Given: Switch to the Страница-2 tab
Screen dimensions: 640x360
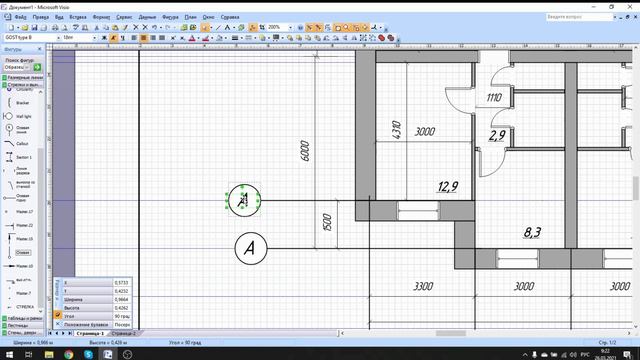Looking at the screenshot, I should point(123,333).
